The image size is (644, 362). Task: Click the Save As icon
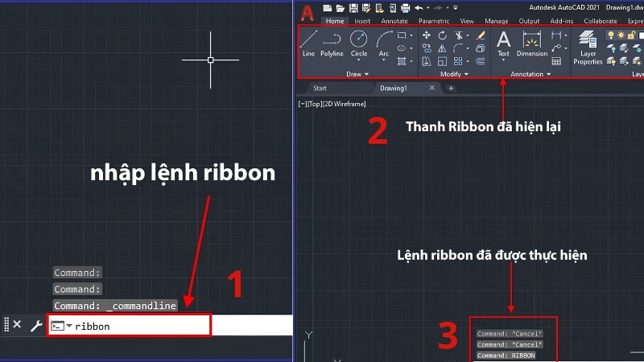[x=366, y=8]
